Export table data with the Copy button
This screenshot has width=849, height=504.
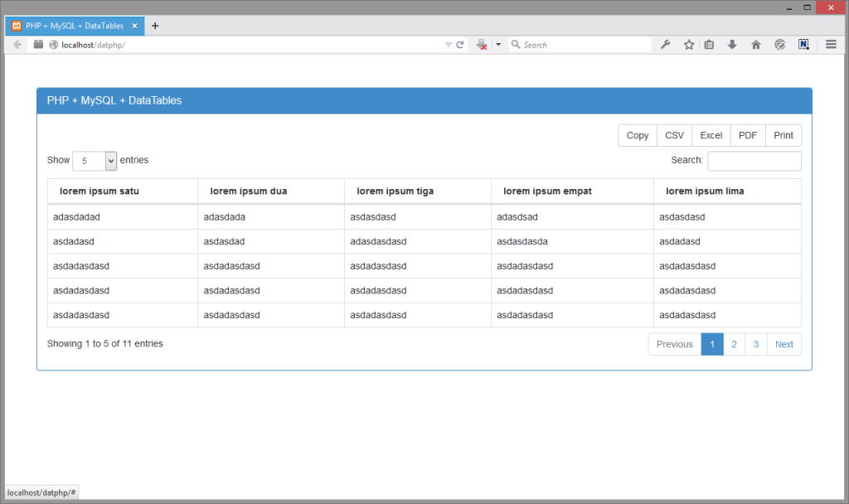point(637,134)
